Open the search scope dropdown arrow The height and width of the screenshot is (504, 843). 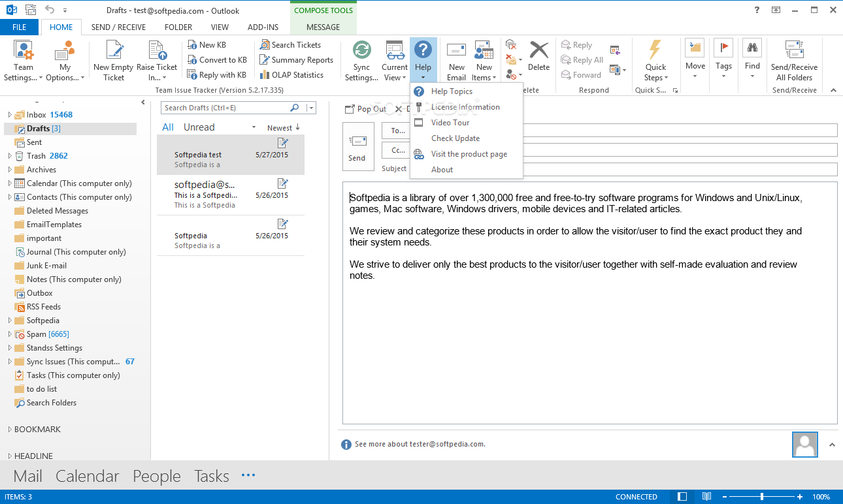312,108
